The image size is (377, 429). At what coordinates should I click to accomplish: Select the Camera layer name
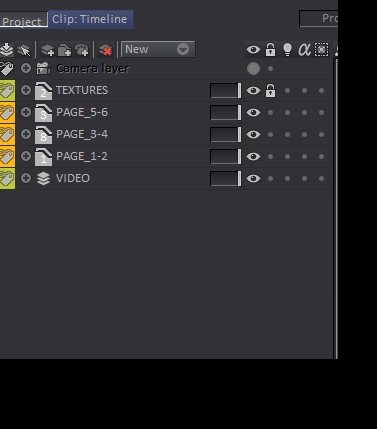tap(93, 69)
